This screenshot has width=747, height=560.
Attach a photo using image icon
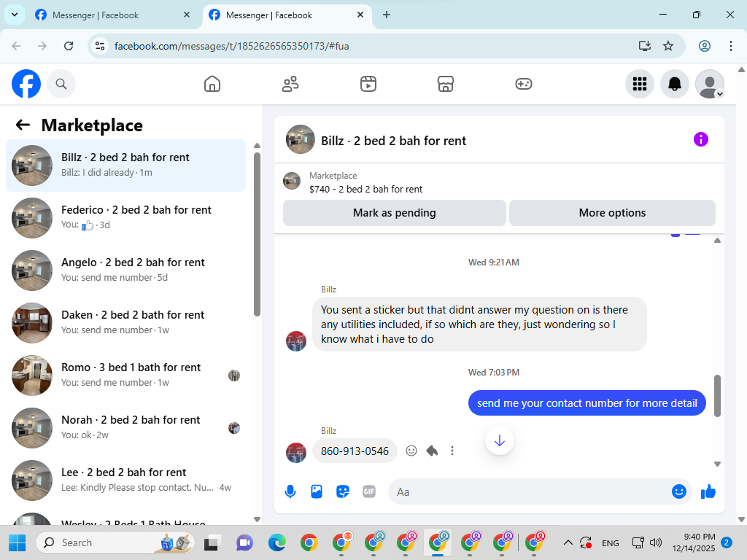(x=317, y=491)
